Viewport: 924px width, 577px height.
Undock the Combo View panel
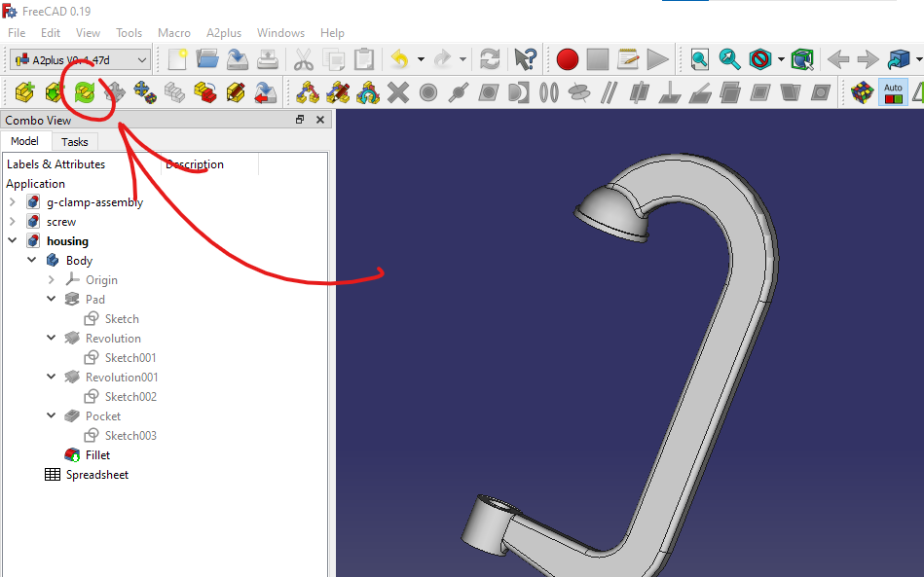(299, 120)
